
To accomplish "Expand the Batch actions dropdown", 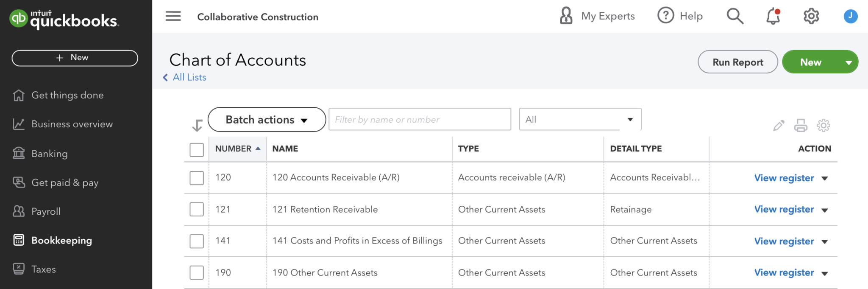I will (x=267, y=120).
